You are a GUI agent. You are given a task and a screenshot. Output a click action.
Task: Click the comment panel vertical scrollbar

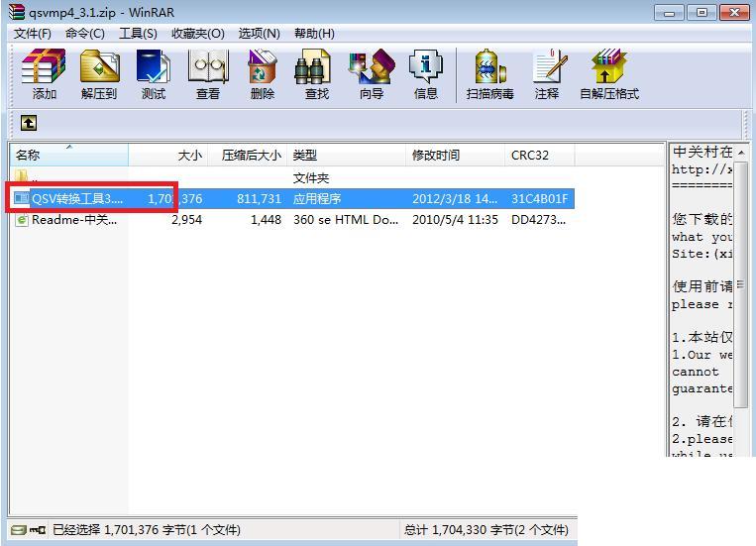point(741,297)
